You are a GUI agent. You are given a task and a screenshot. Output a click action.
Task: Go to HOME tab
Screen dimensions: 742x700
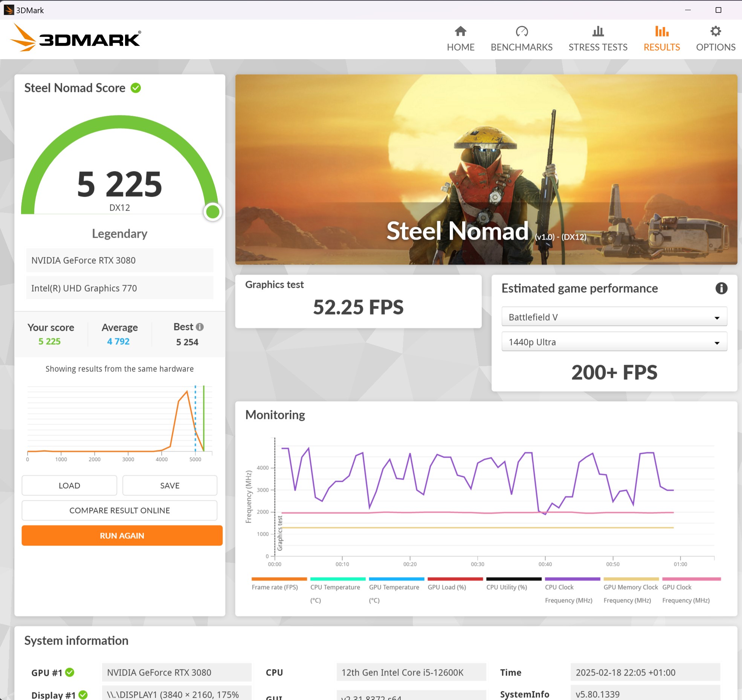pyautogui.click(x=460, y=47)
